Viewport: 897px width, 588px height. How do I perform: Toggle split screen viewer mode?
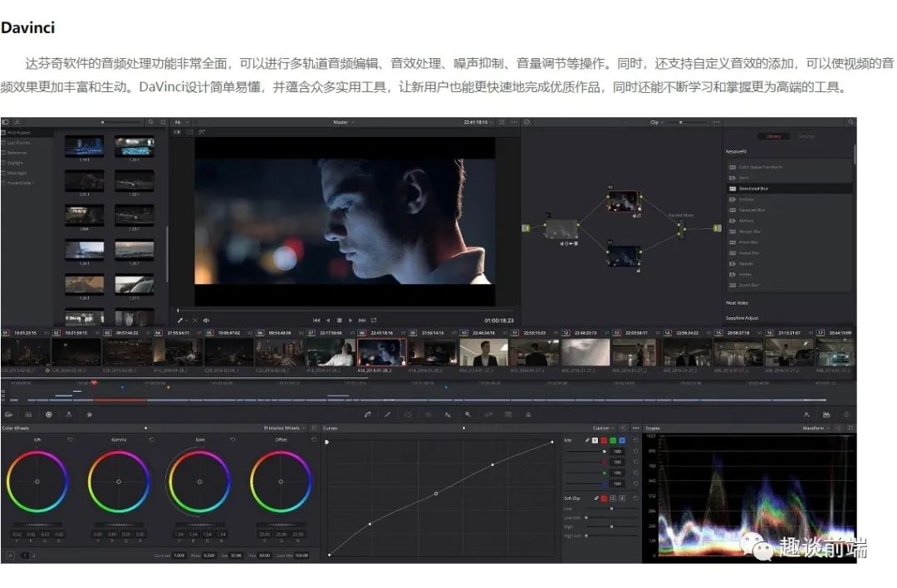[189, 132]
